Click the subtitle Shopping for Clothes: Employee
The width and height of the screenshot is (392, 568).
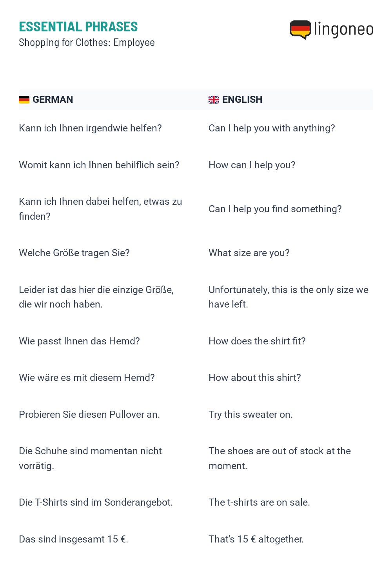pos(87,42)
